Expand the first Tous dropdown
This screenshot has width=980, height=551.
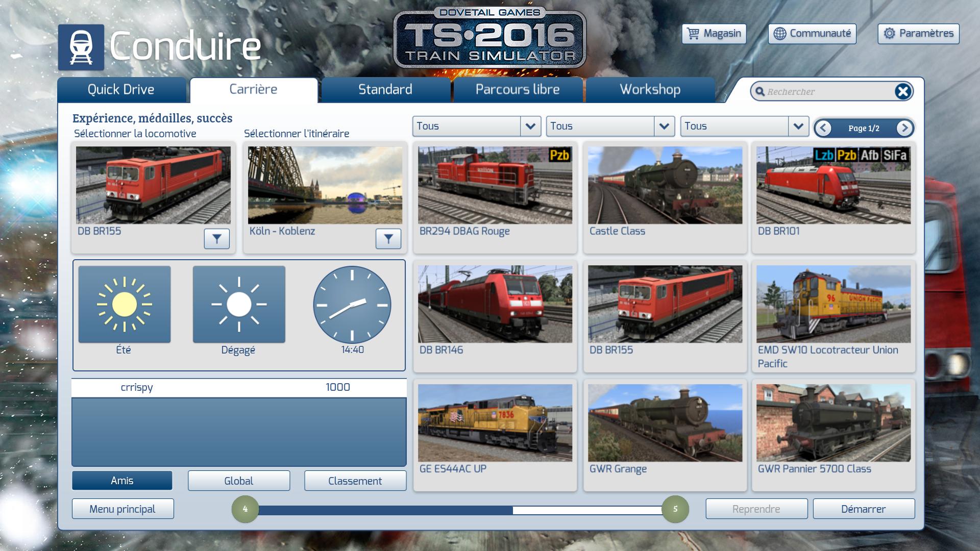click(x=530, y=126)
